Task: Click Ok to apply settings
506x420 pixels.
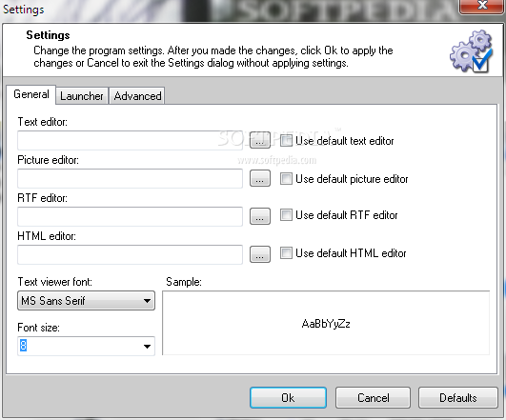Action: [288, 398]
